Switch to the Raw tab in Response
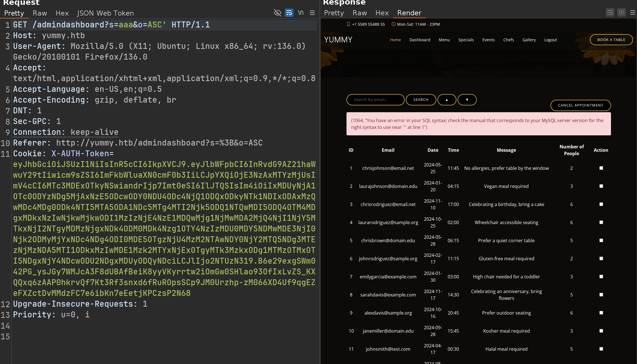637x364 pixels. click(x=359, y=13)
